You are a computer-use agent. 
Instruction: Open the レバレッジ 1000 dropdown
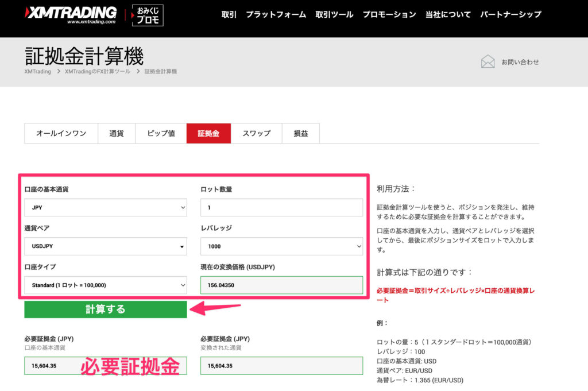tap(281, 246)
